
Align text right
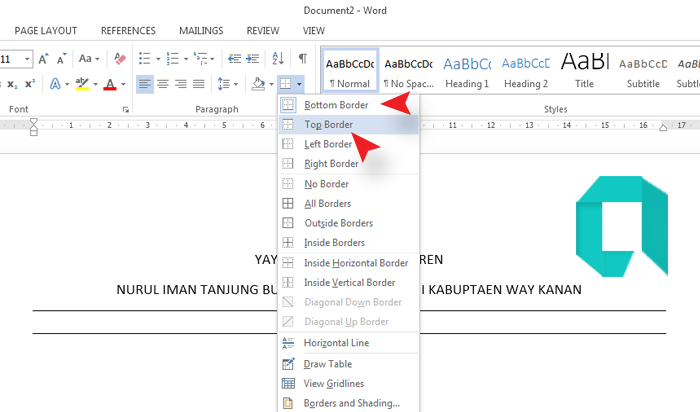(x=181, y=84)
